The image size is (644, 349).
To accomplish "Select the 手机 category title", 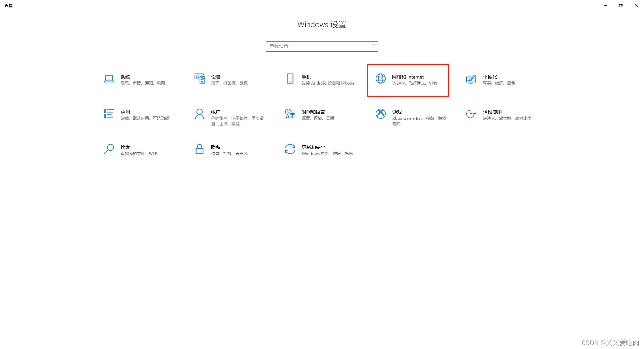I will (307, 77).
